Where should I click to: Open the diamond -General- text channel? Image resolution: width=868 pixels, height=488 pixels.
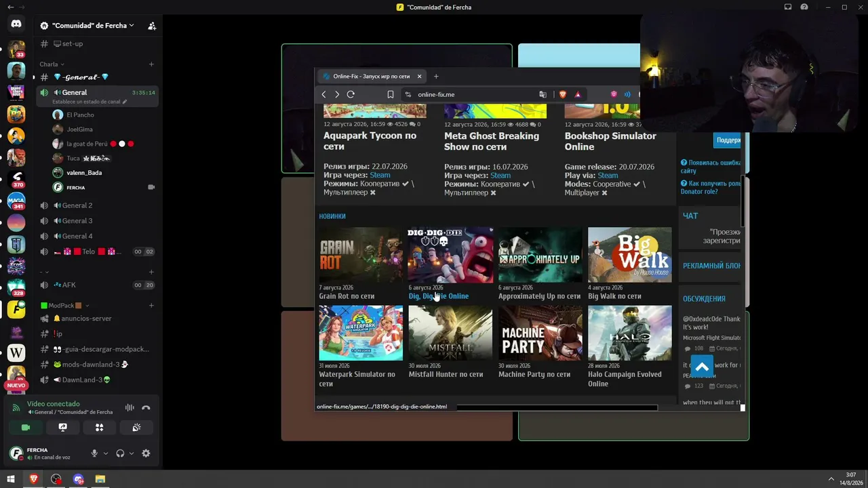pyautogui.click(x=97, y=77)
